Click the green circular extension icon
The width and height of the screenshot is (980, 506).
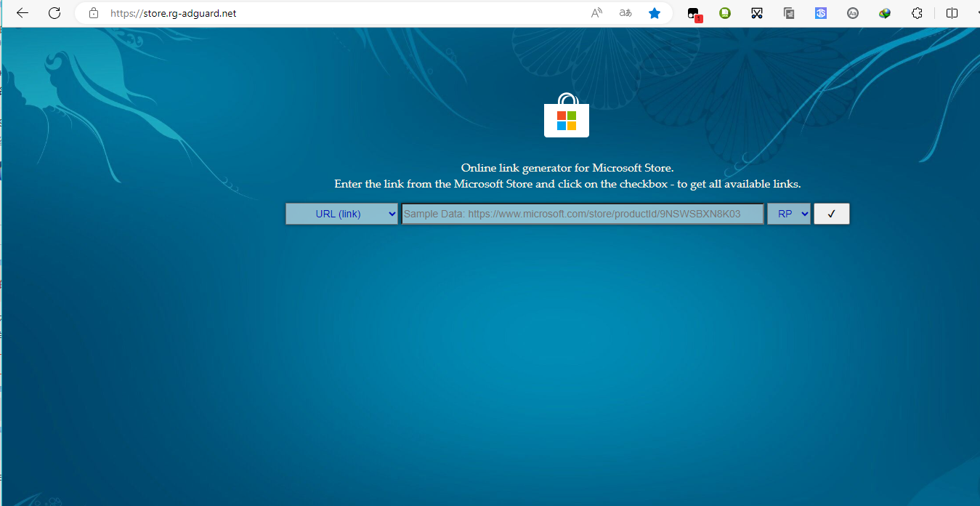click(725, 13)
